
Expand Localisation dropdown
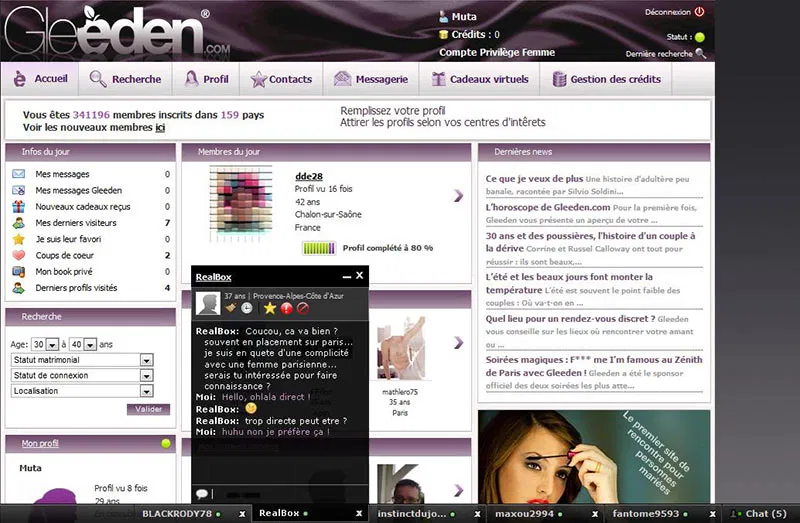pyautogui.click(x=146, y=391)
